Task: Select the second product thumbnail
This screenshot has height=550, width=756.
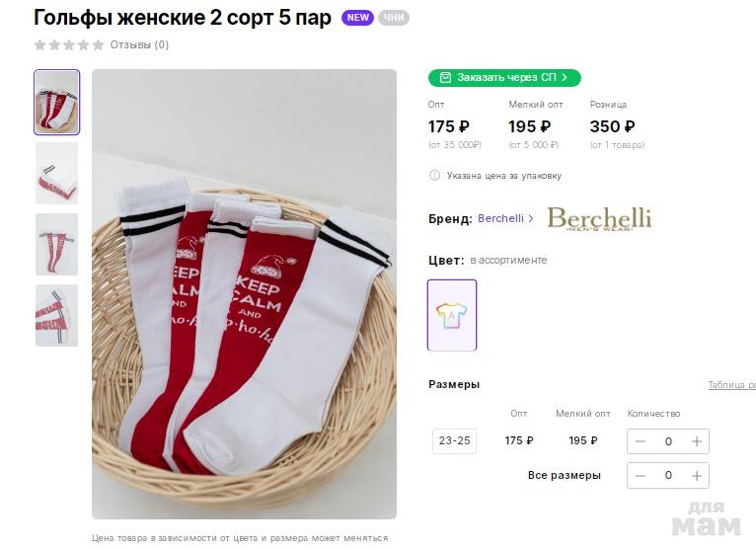Action: [x=56, y=173]
